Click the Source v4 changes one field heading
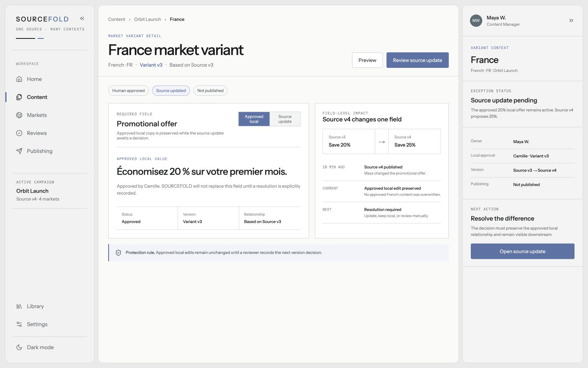This screenshot has height=368, width=588. point(362,119)
